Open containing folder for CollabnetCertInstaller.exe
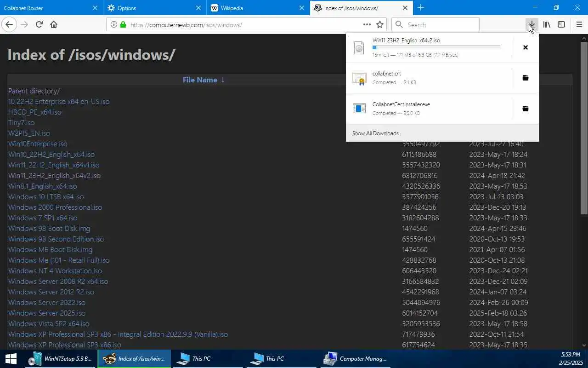 coord(526,109)
